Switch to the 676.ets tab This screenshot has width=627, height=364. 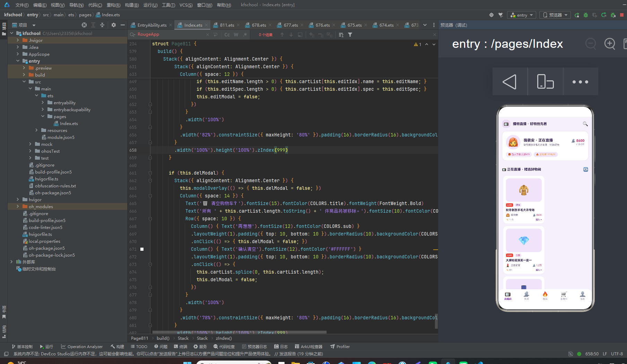pos(323,25)
